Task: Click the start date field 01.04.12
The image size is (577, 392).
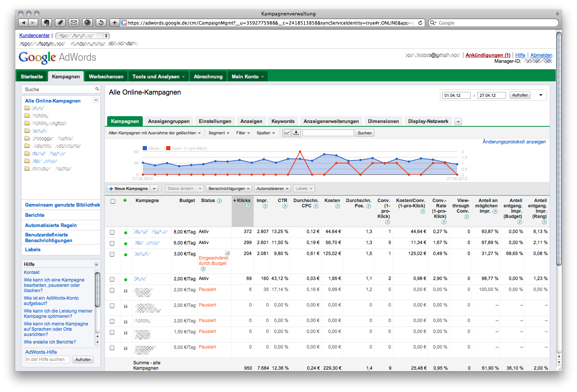Action: click(x=456, y=95)
